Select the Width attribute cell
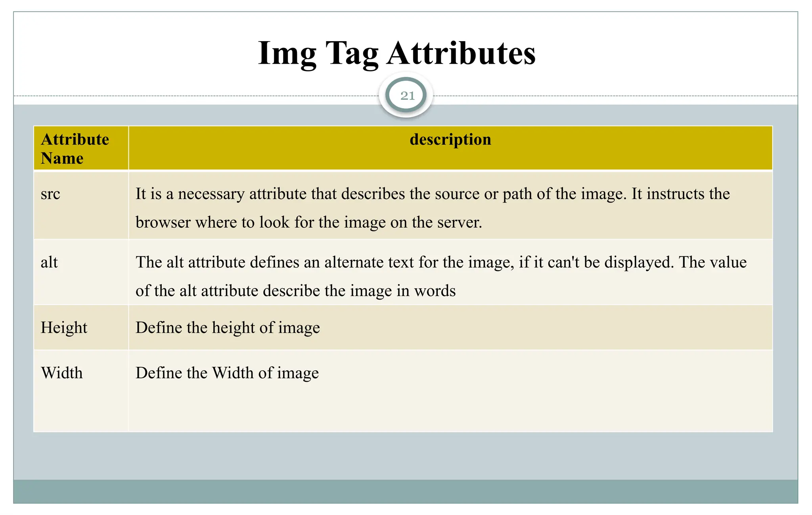The width and height of the screenshot is (812, 515). [x=81, y=391]
